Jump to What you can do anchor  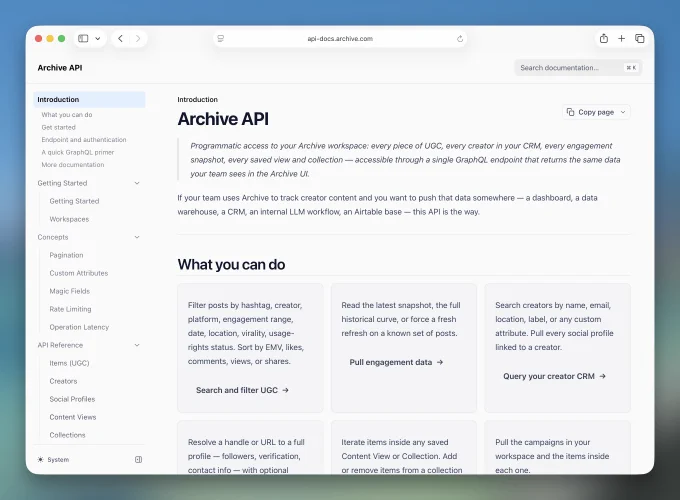(x=67, y=114)
